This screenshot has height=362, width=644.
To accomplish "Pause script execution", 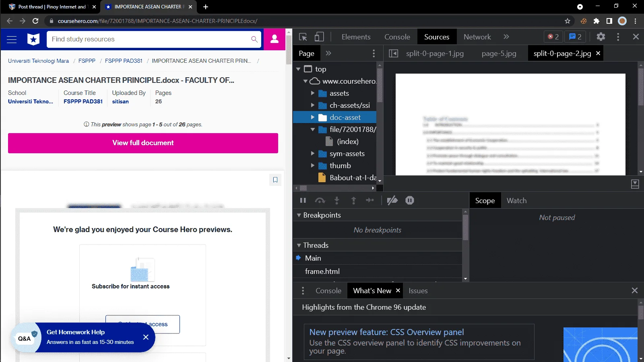I will pyautogui.click(x=303, y=200).
